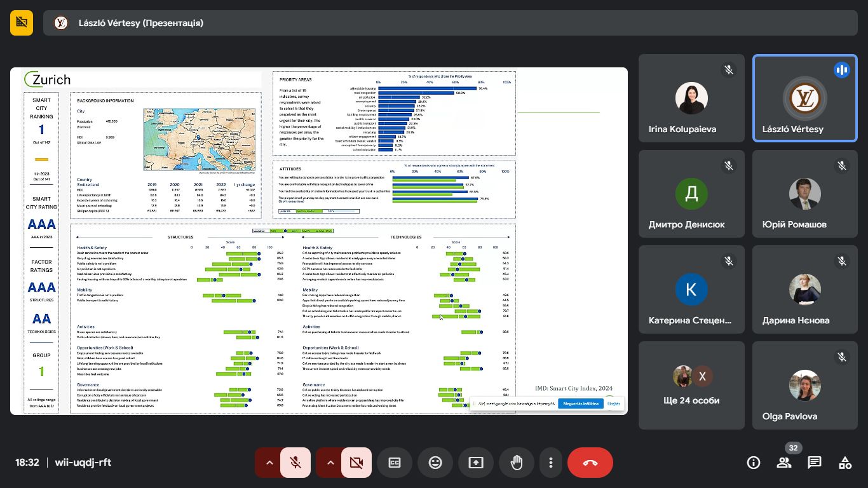Leave the call with red hang-up button

[590, 463]
